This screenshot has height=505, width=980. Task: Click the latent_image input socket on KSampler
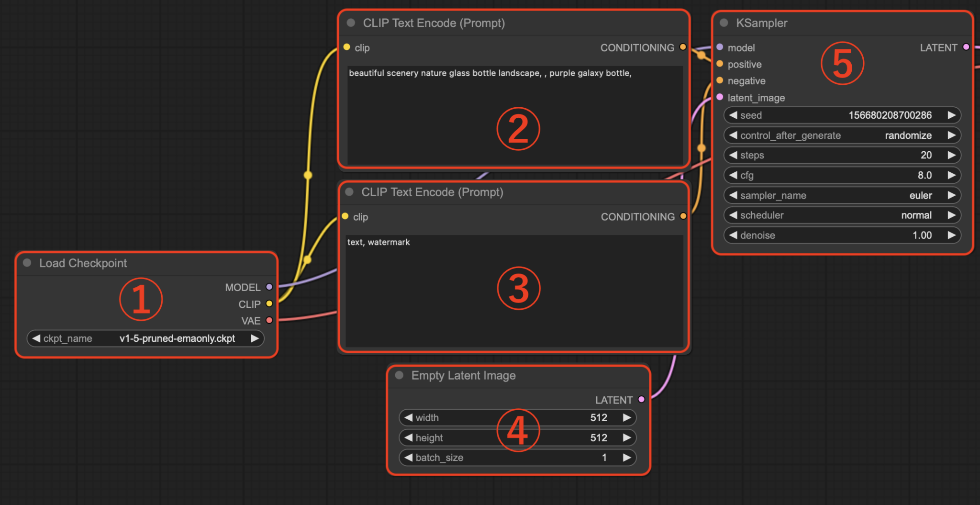[720, 97]
